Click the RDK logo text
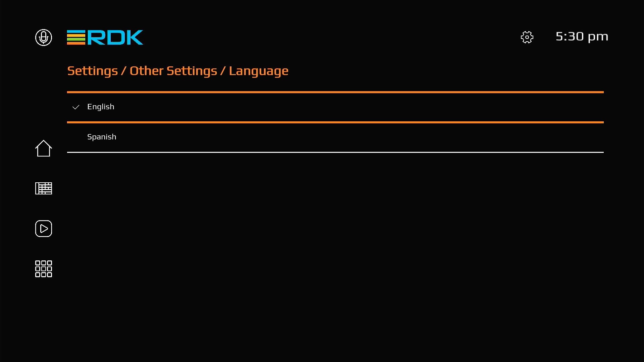This screenshot has height=362, width=644. pos(115,38)
